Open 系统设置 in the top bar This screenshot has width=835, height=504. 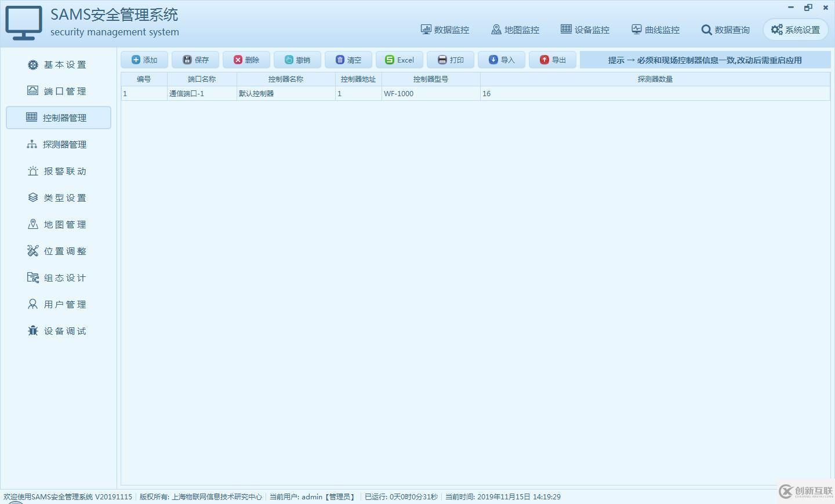point(795,30)
